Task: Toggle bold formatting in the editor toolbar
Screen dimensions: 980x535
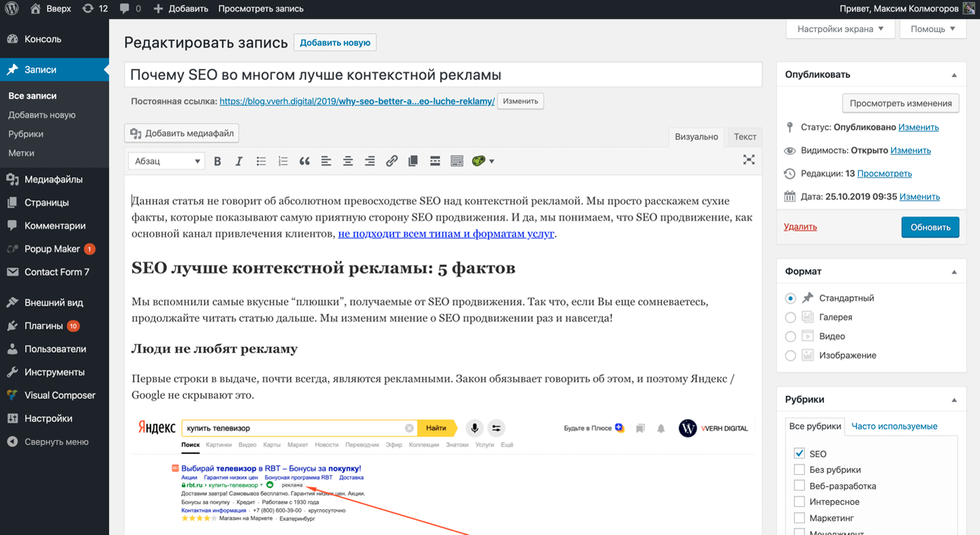Action: coord(217,161)
